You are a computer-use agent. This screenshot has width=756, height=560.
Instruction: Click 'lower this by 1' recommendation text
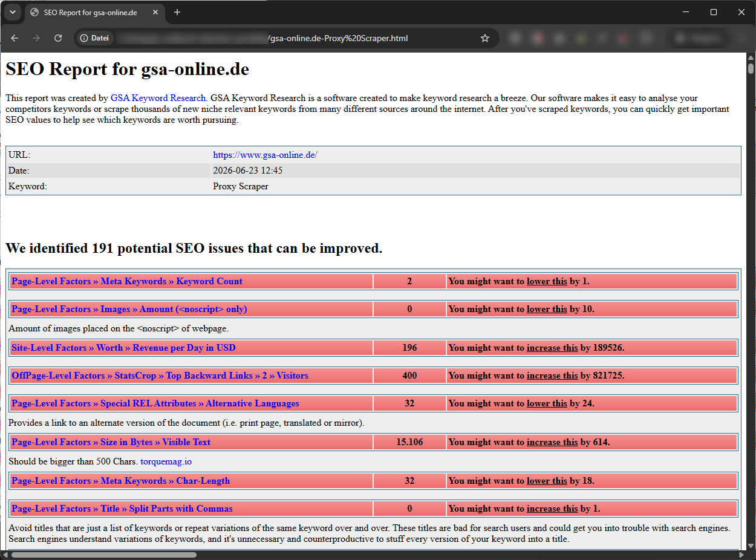(x=518, y=281)
